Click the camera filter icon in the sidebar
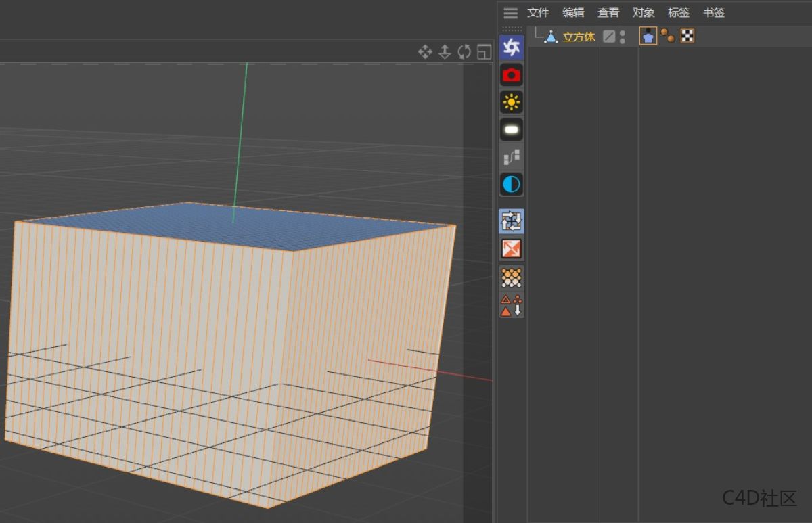812x523 pixels. pyautogui.click(x=511, y=74)
